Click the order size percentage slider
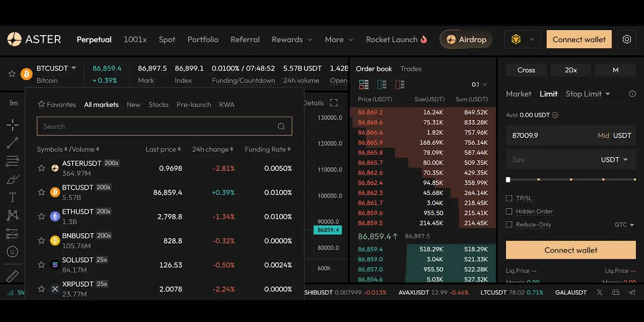644x322 pixels. [571, 179]
